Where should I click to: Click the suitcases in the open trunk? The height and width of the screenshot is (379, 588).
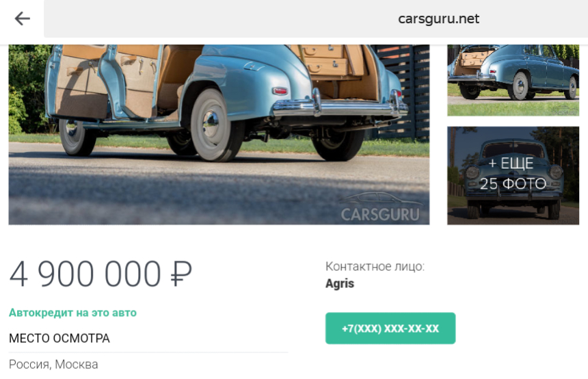coord(325,60)
